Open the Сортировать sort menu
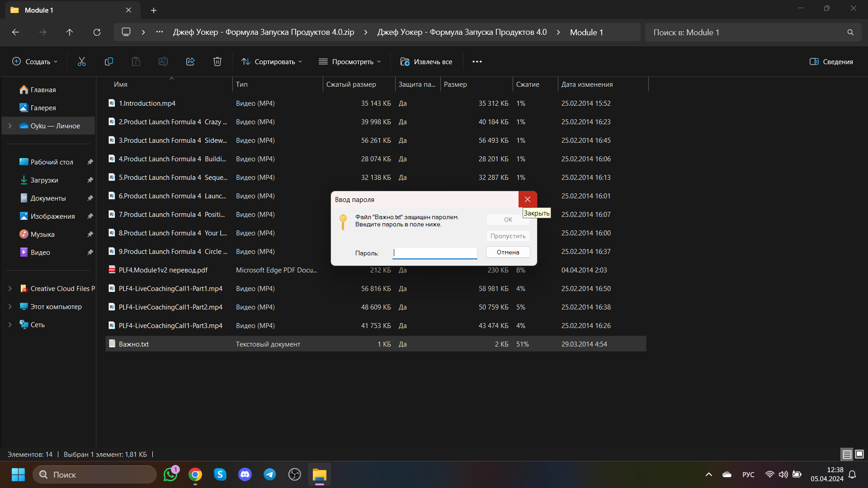The width and height of the screenshot is (868, 488). point(272,61)
